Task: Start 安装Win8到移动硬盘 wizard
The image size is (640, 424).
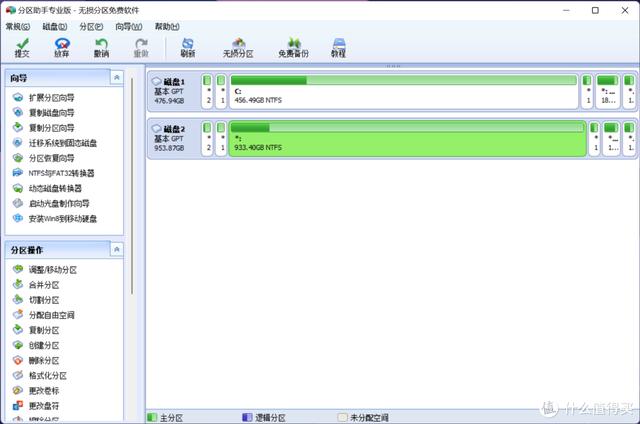Action: (x=55, y=218)
